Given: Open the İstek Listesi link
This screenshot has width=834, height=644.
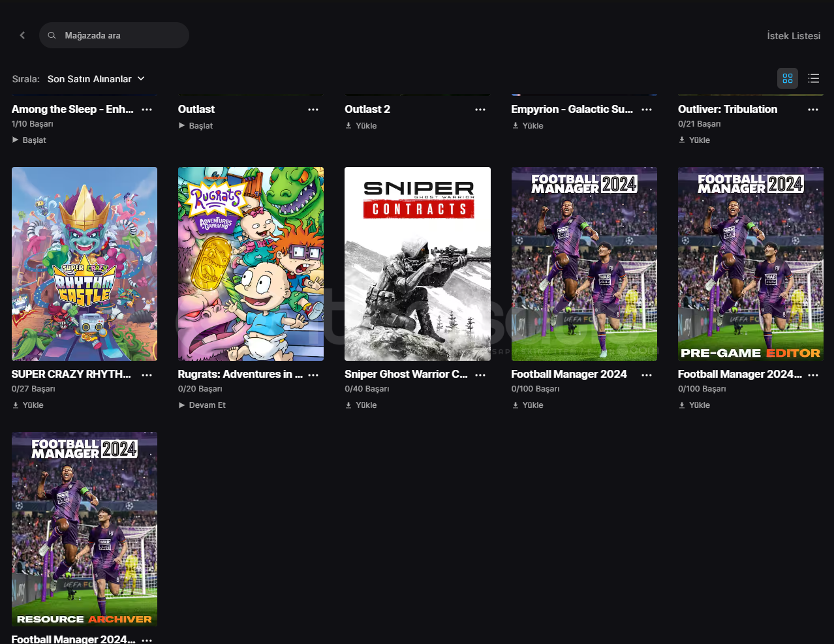Looking at the screenshot, I should point(794,36).
